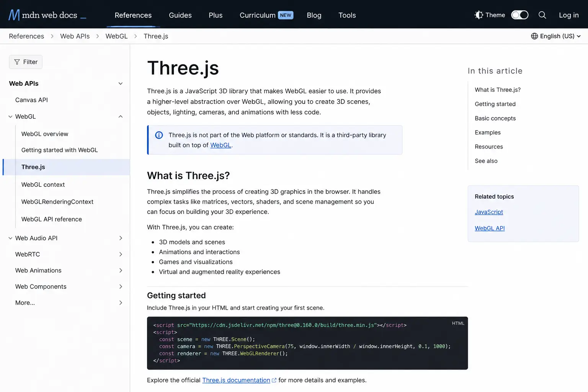Viewport: 588px width, 392px height.
Task: Click the external link icon after Three.js documentation
Action: pos(274,380)
